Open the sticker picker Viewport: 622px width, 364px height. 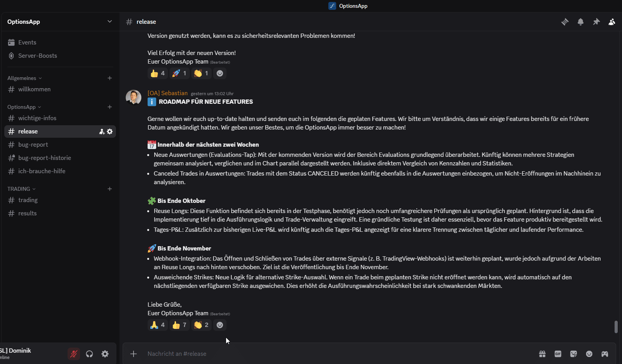pyautogui.click(x=574, y=354)
